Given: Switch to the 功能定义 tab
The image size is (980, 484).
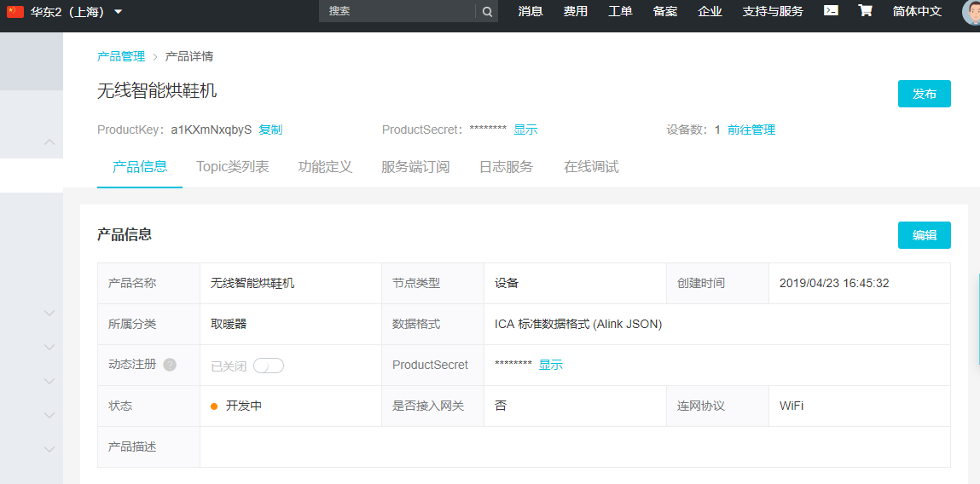Looking at the screenshot, I should point(325,167).
